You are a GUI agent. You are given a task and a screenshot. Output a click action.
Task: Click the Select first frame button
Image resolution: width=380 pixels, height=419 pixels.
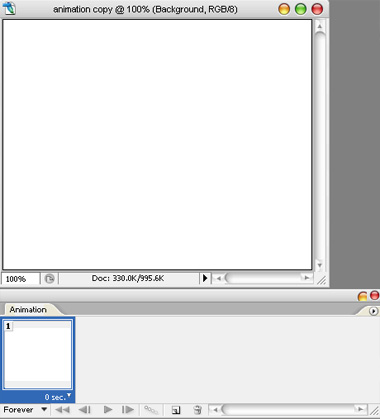tap(62, 410)
